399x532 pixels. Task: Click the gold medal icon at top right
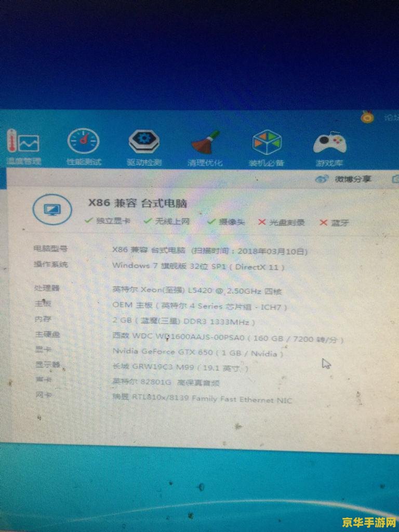[367, 117]
